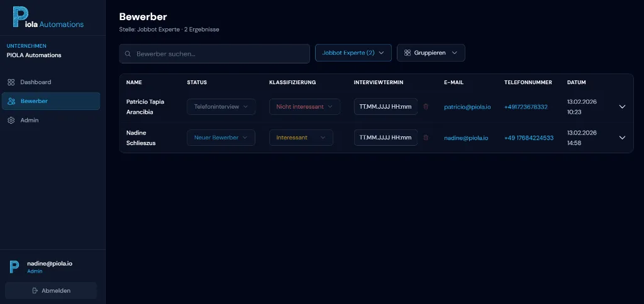644x304 pixels.
Task: Open the Nicht interessant classification dropdown
Action: (304, 107)
